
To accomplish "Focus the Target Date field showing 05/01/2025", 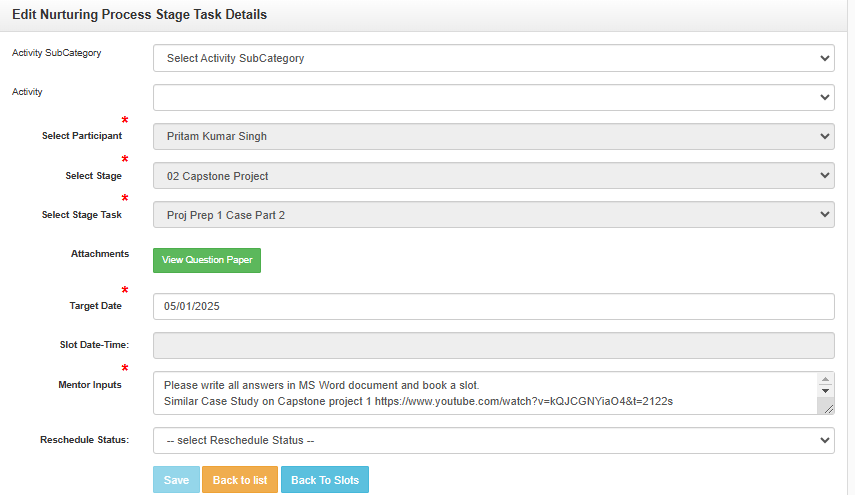I will pyautogui.click(x=493, y=306).
